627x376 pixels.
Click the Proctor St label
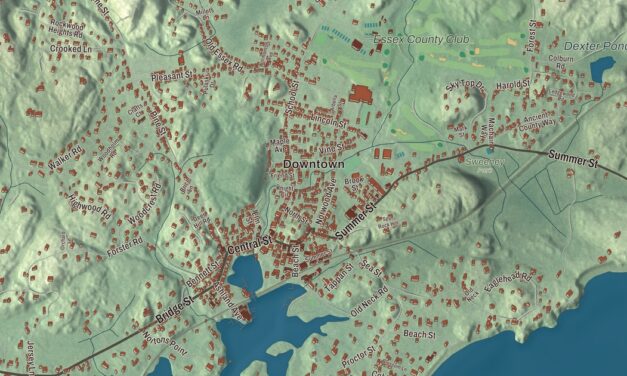[x=359, y=356]
